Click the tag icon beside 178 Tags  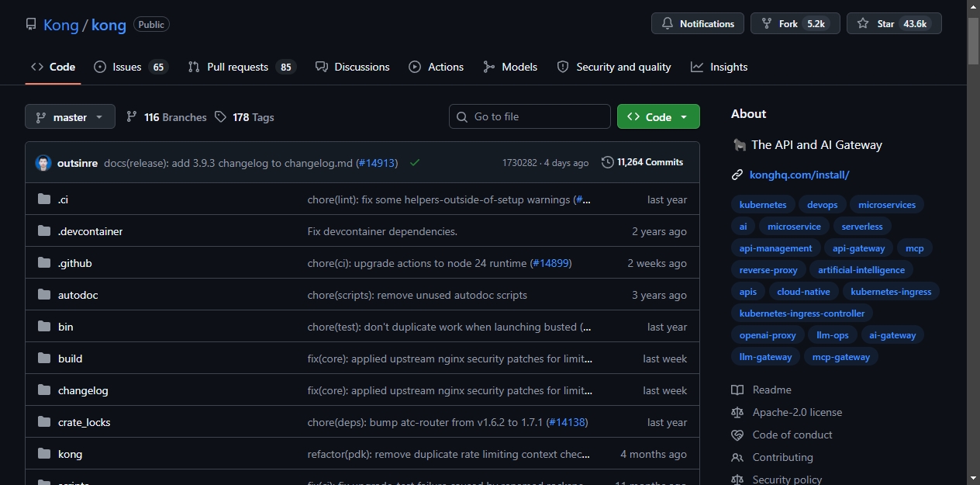tap(221, 117)
